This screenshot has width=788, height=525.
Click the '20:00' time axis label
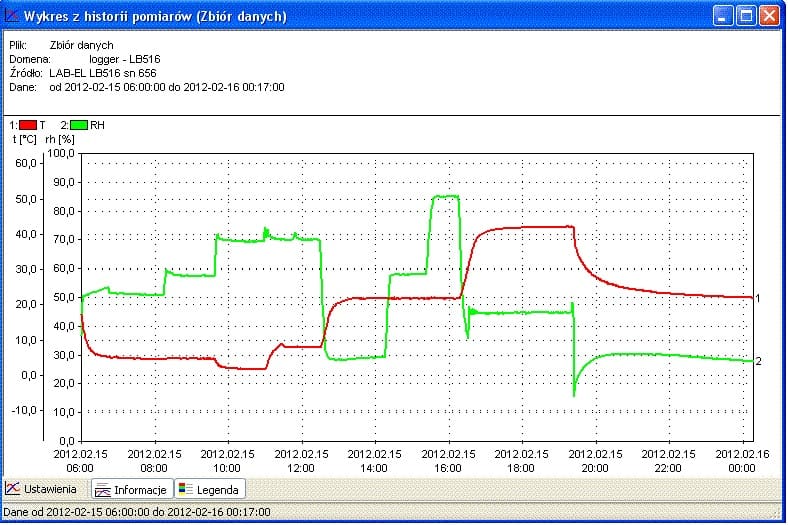point(595,468)
